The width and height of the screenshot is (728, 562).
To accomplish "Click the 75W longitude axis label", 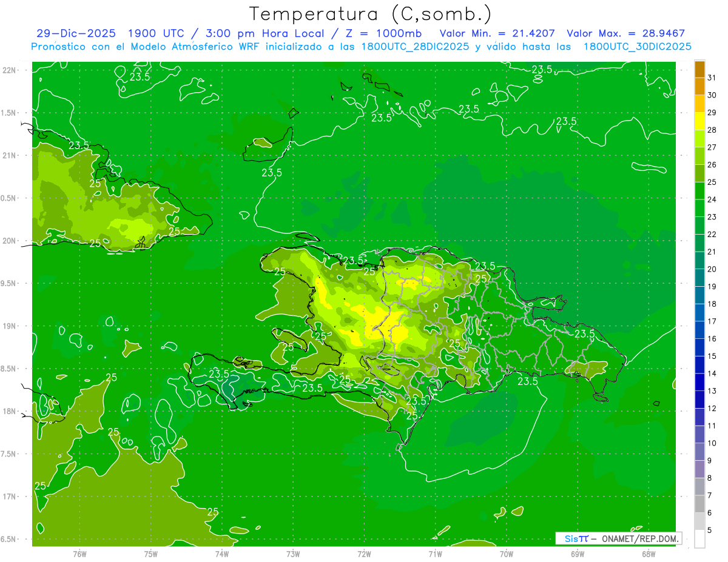I will (151, 554).
